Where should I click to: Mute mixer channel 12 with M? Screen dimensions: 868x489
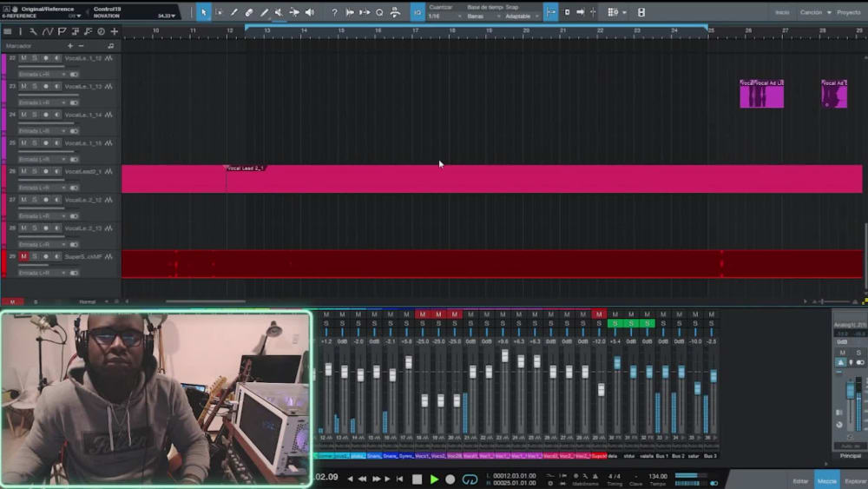click(x=326, y=314)
